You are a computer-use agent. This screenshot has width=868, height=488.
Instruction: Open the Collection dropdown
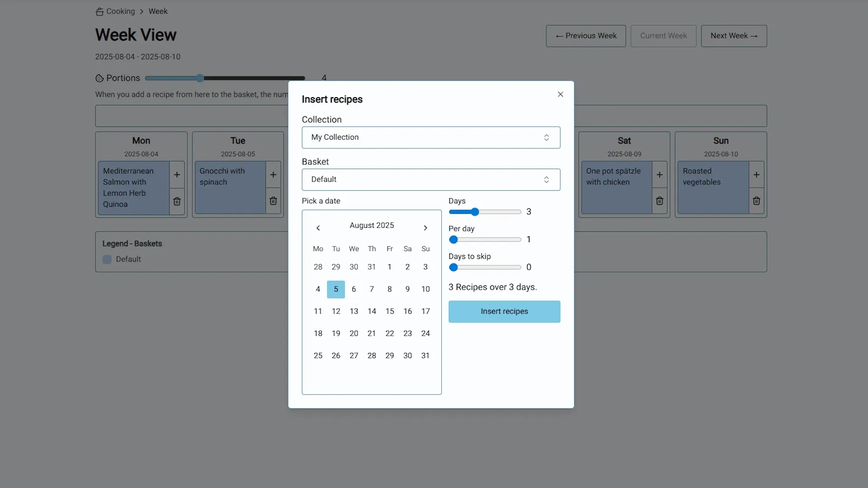[431, 137]
